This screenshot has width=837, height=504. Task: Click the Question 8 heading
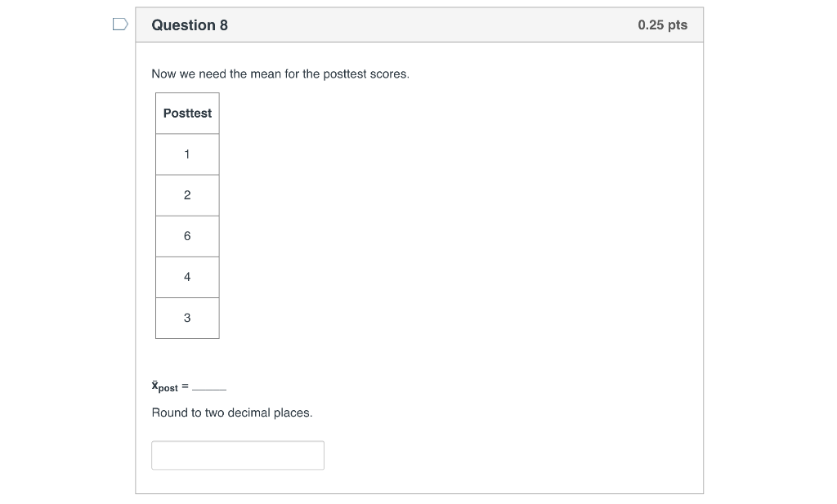click(x=190, y=25)
